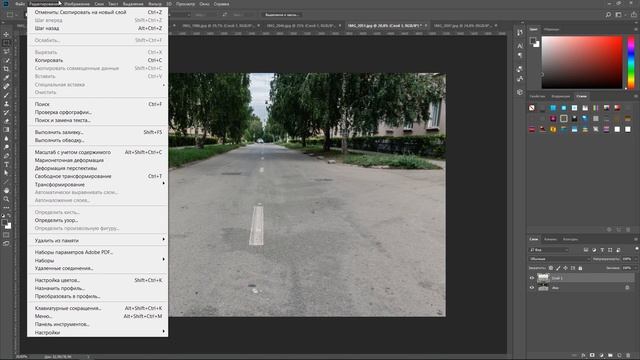Hide the top layer Слой 1
Image resolution: width=640 pixels, height=360 pixels.
pyautogui.click(x=532, y=278)
